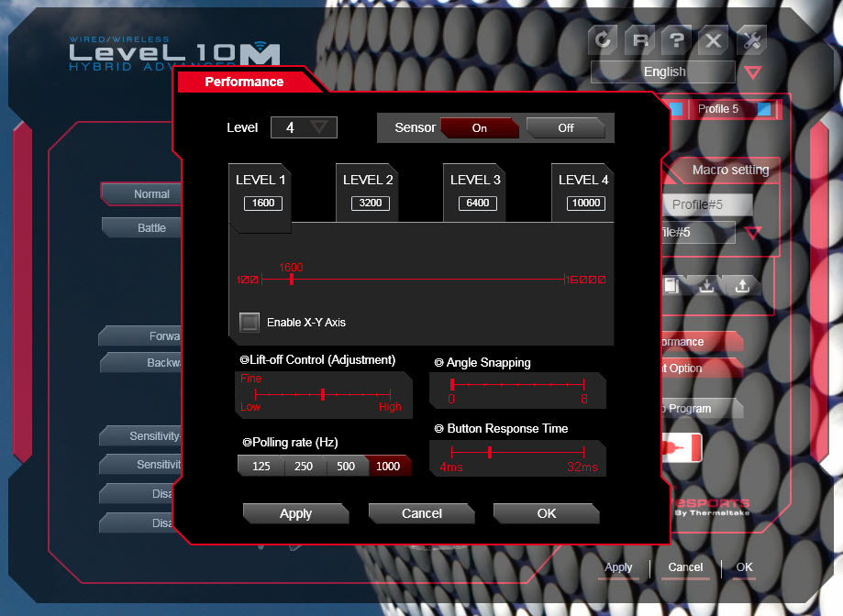Click the import profile download arrow icon
Viewport: 843px width, 616px height.
706,285
